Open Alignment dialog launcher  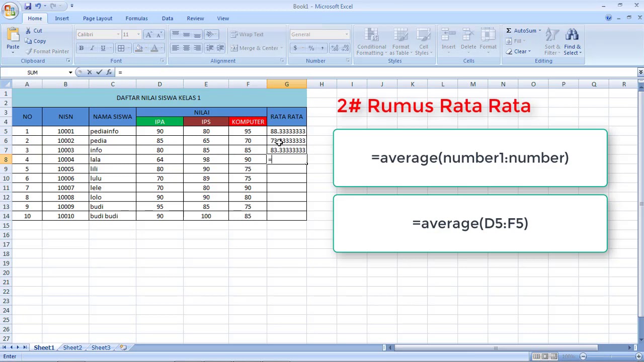point(282,61)
